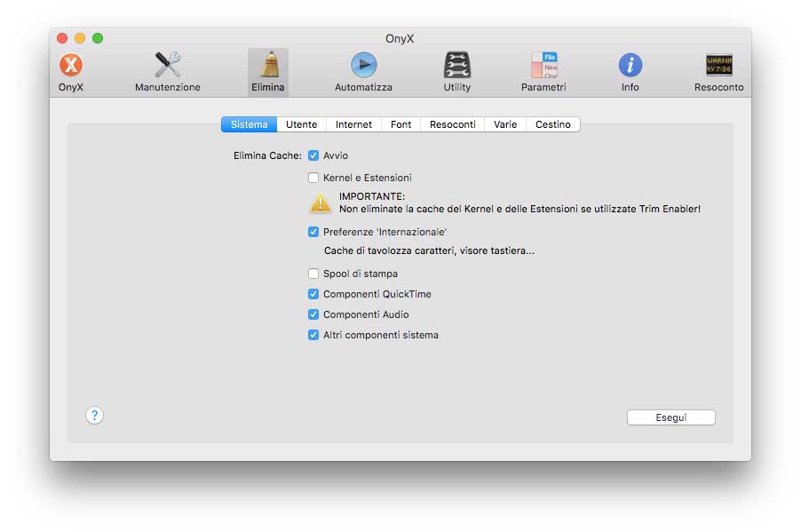The width and height of the screenshot is (801, 532).
Task: Enable Spool di stampa checkbox
Action: pos(313,274)
